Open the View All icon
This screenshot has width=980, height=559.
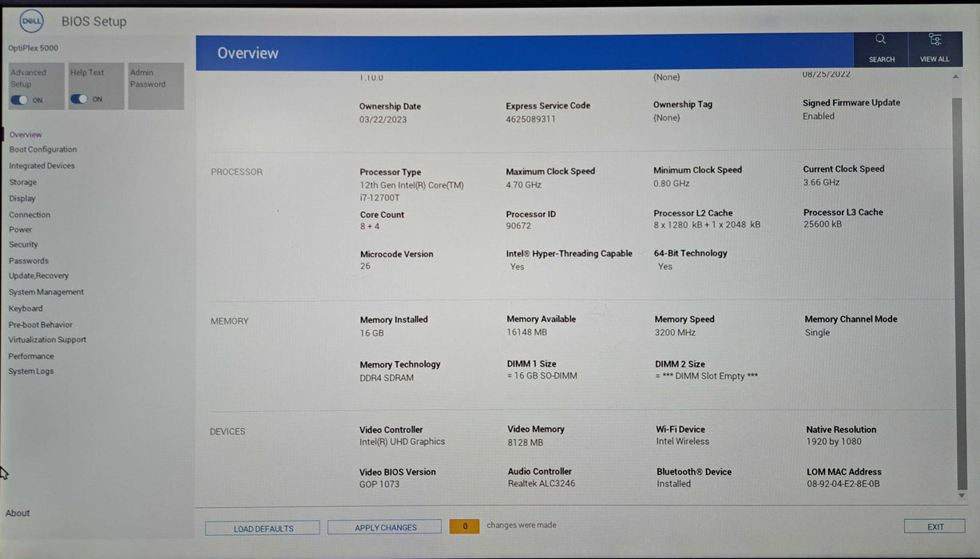pos(934,40)
